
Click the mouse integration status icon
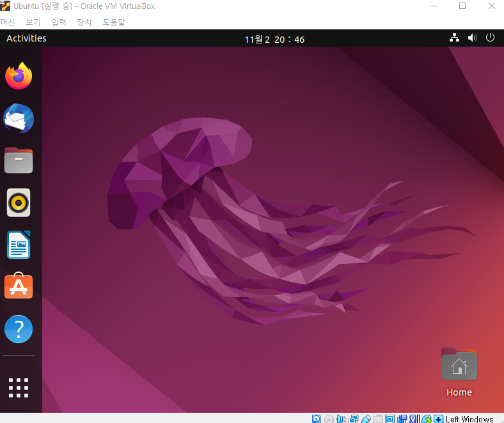427,419
